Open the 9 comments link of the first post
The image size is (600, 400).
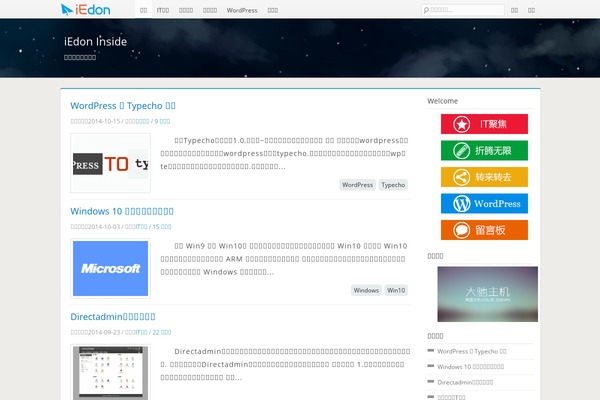click(162, 121)
